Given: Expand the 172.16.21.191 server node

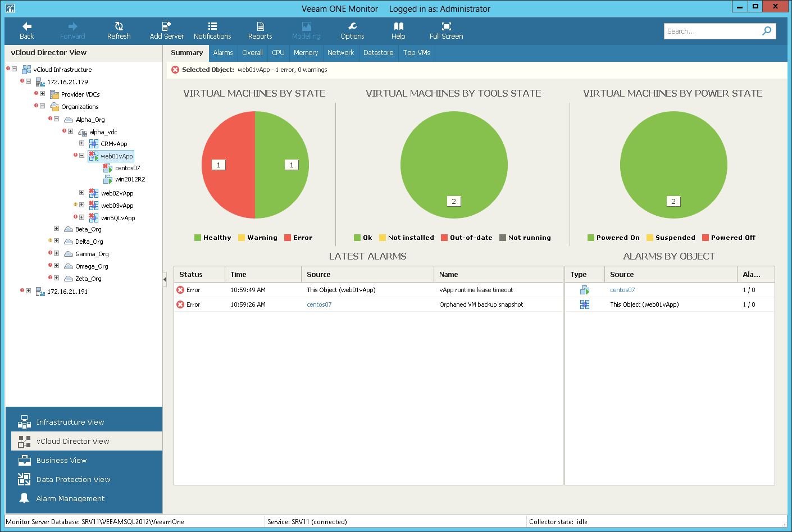Looking at the screenshot, I should (28, 291).
